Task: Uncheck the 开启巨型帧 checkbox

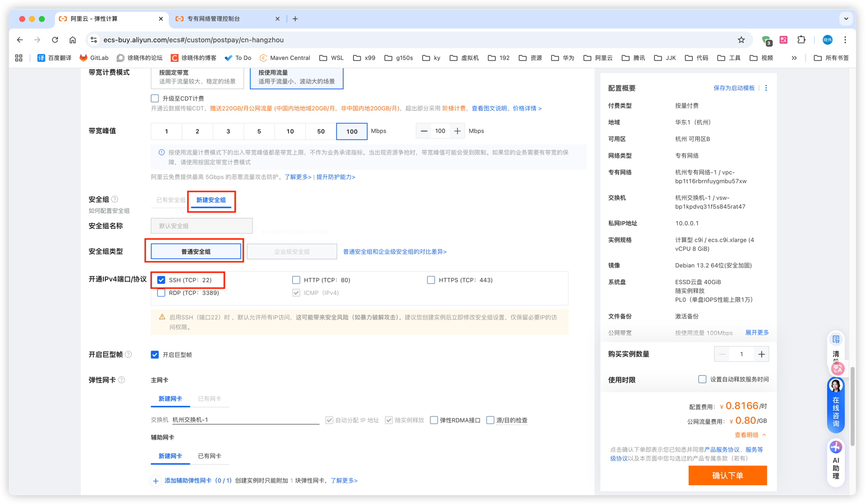Action: 155,354
